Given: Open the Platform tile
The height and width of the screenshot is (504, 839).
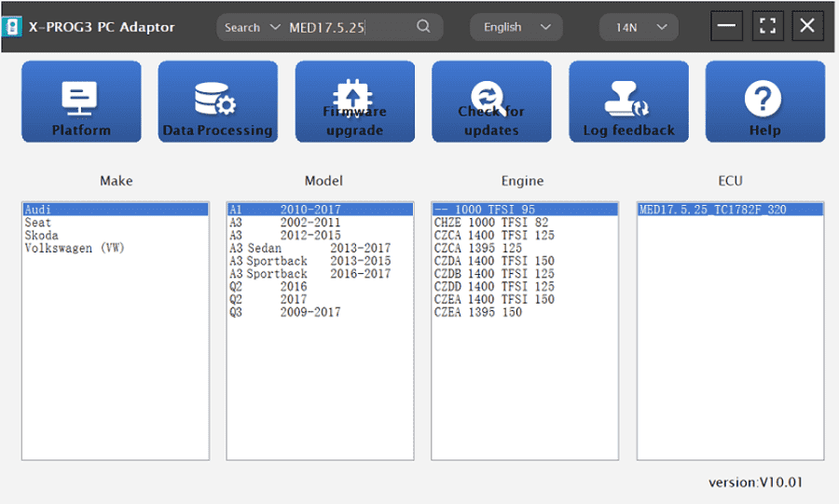Looking at the screenshot, I should pyautogui.click(x=81, y=102).
